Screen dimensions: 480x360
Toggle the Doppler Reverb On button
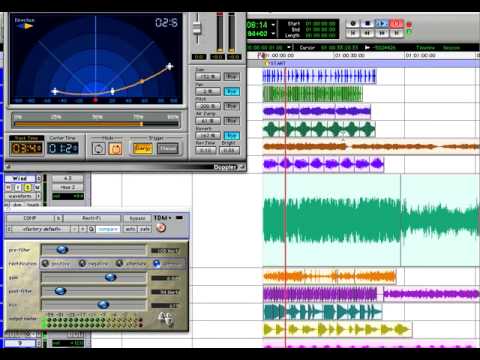click(232, 135)
